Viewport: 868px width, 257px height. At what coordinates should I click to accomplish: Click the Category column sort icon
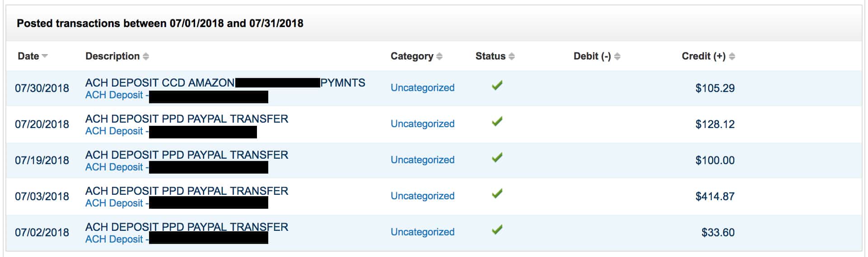click(439, 56)
